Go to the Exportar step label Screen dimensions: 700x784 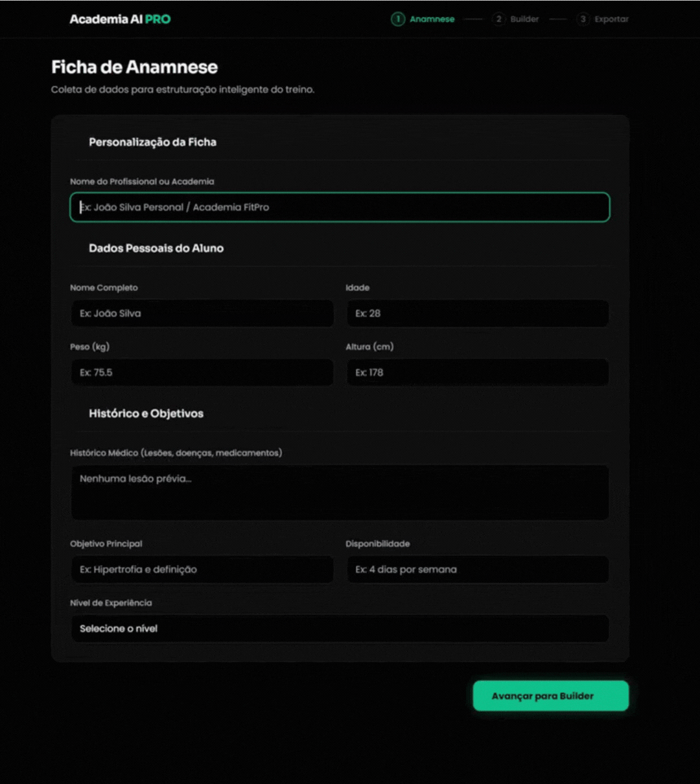click(x=611, y=19)
